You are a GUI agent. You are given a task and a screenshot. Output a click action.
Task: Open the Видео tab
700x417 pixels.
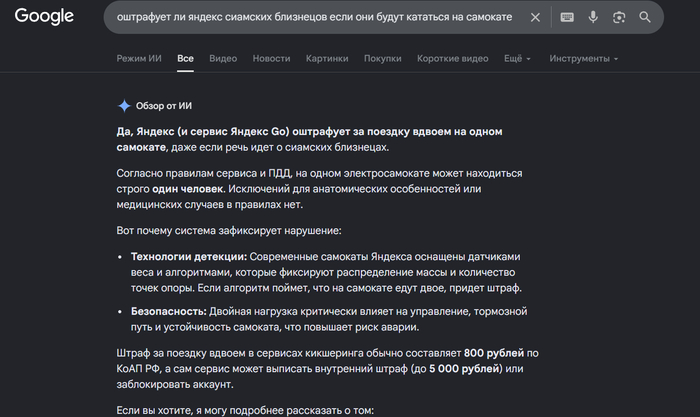tap(223, 58)
